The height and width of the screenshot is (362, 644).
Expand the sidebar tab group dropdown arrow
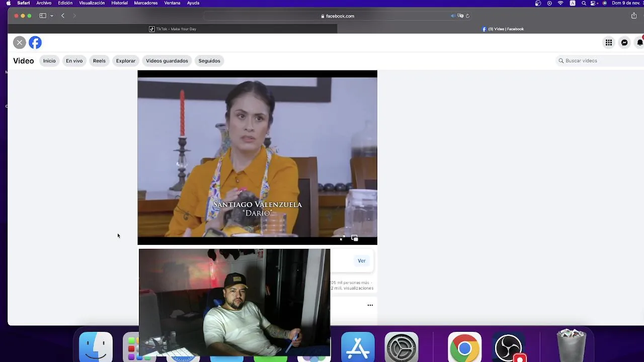click(51, 16)
